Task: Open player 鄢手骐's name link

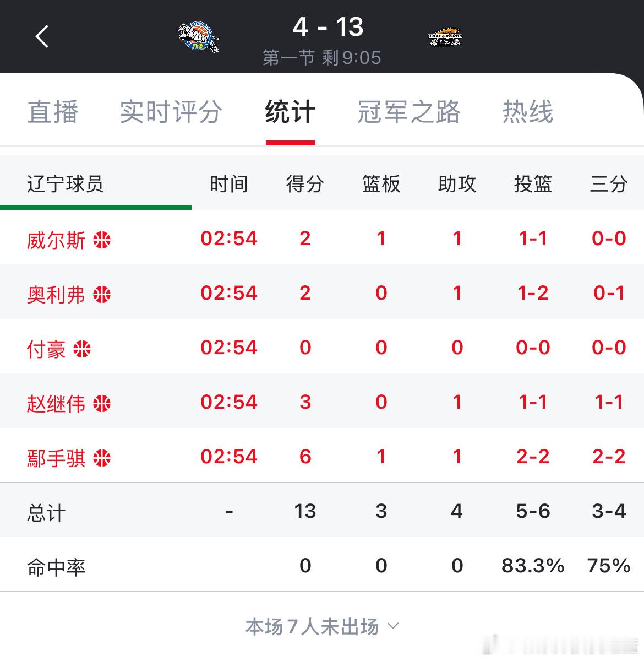Action: [x=56, y=458]
